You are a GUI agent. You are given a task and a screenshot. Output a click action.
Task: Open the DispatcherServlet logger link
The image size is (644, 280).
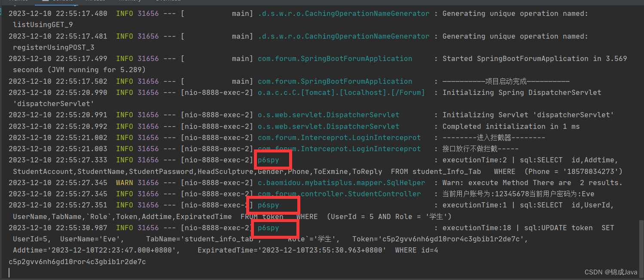[x=328, y=115]
